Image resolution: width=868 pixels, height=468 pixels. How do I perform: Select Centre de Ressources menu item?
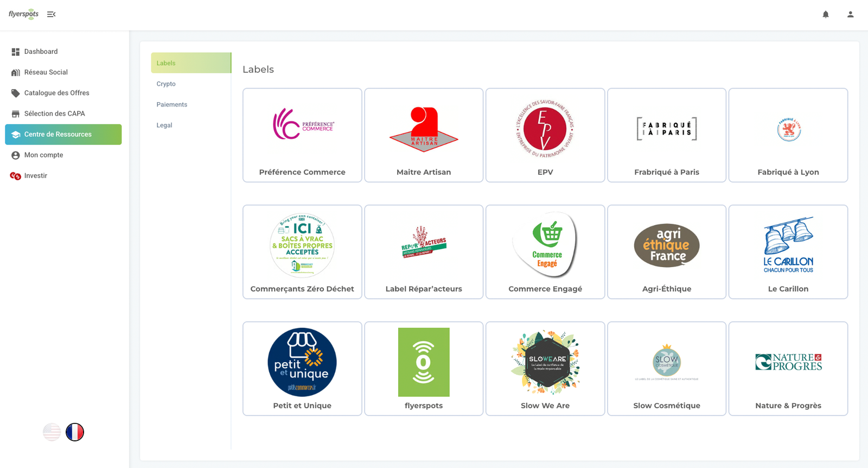(63, 135)
